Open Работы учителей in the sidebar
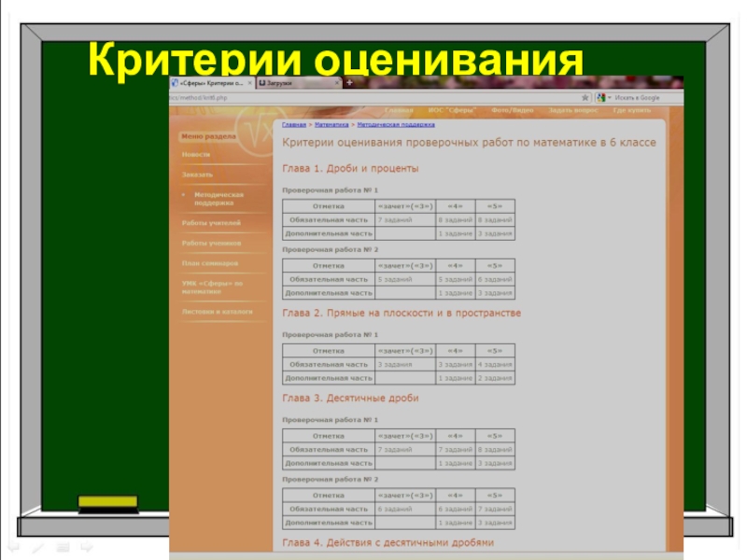Viewport: 747px width, 560px height. coord(211,223)
